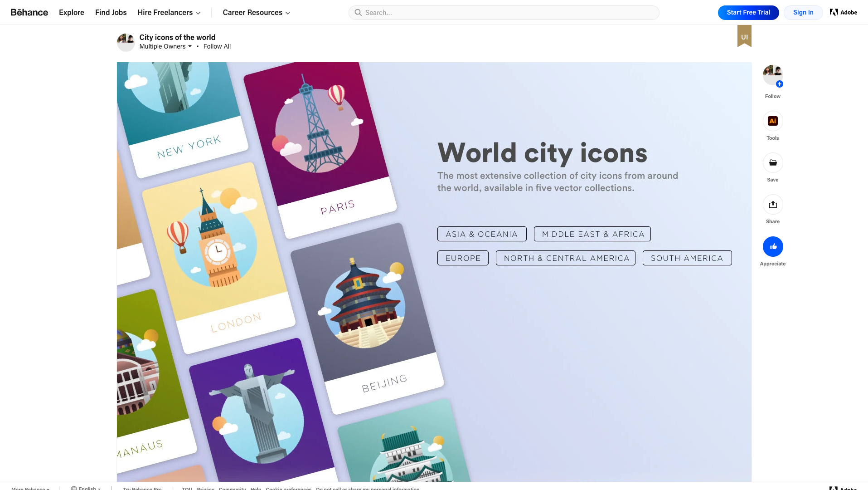The height and width of the screenshot is (490, 868).
Task: Follow the owners via the plus icon
Action: 780,84
